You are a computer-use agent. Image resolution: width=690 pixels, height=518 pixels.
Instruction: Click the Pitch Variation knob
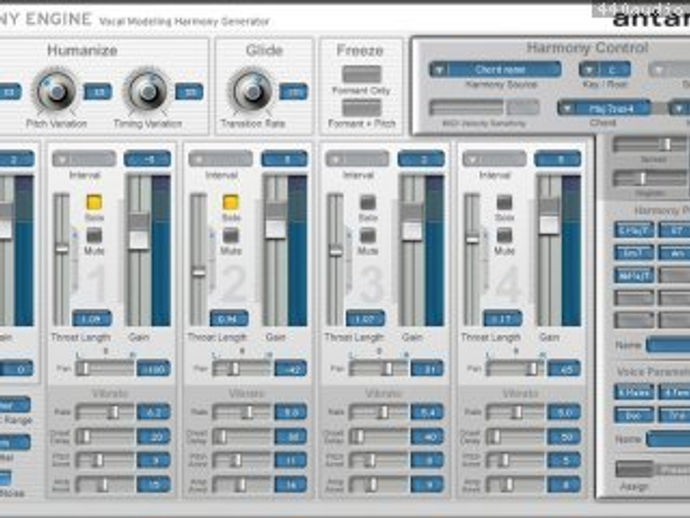(56, 92)
